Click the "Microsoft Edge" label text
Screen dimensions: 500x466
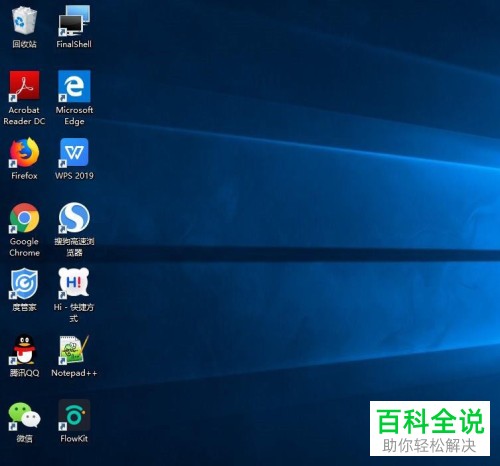tap(74, 116)
